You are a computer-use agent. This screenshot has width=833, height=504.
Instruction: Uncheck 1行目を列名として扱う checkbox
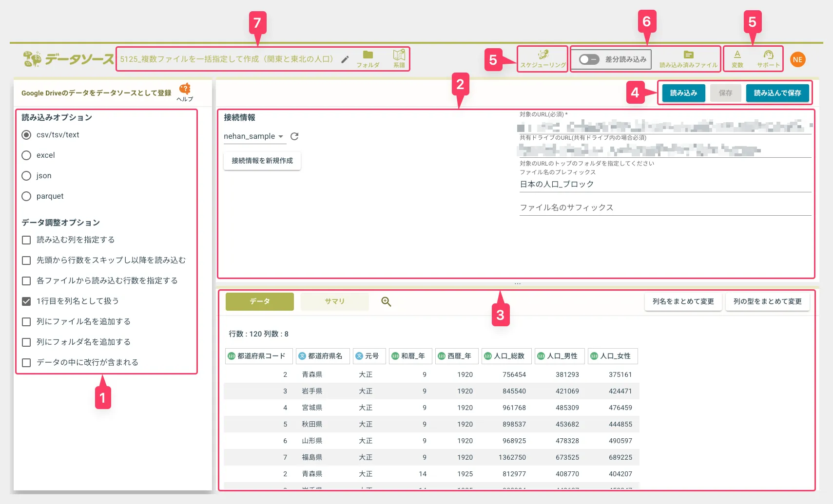coord(26,301)
